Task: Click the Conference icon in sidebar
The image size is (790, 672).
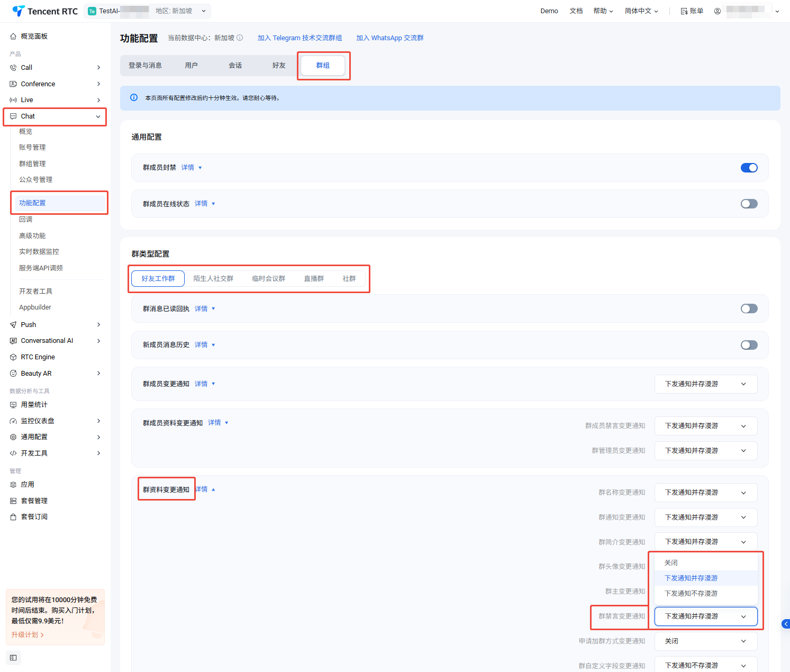Action: (13, 84)
